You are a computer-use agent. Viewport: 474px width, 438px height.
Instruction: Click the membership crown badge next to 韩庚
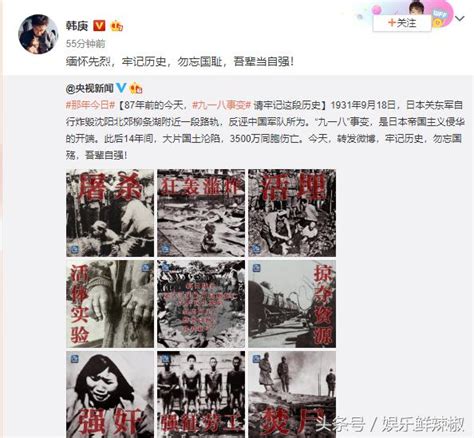point(116,26)
